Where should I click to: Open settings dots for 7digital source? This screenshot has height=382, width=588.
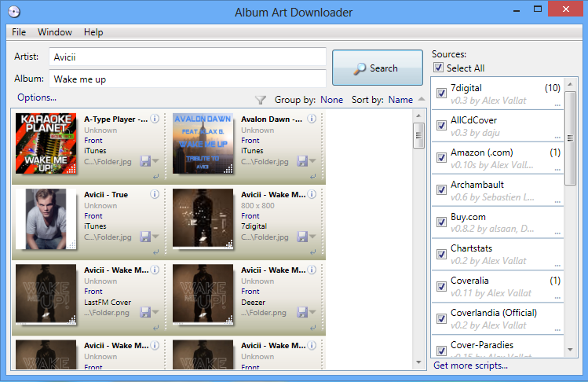(557, 105)
